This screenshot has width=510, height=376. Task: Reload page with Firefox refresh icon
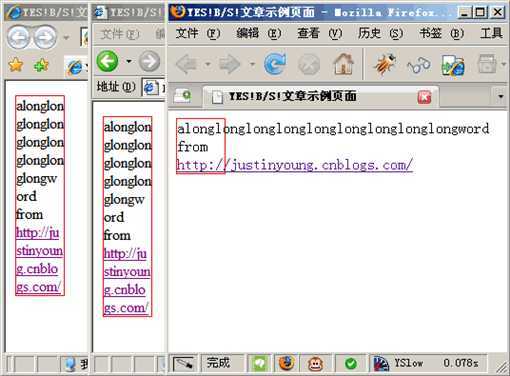pos(274,64)
